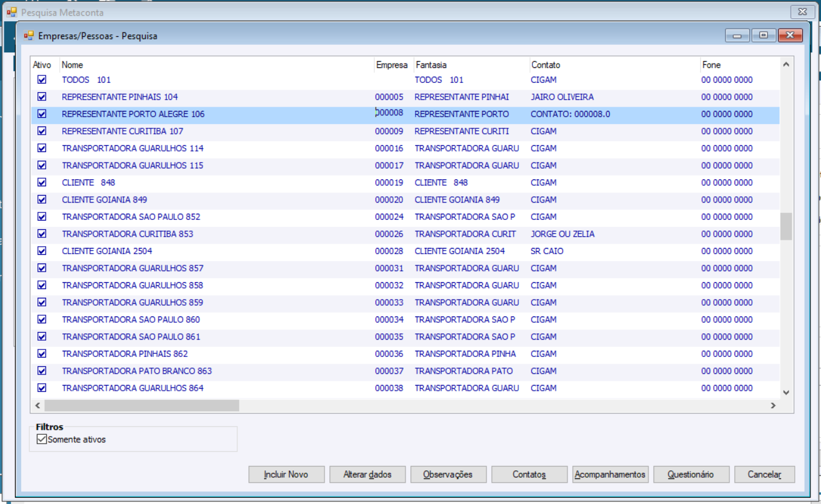821x504 pixels.
Task: Uncheck Ativo for CLIENTE GOIANIA 2504
Action: point(42,251)
